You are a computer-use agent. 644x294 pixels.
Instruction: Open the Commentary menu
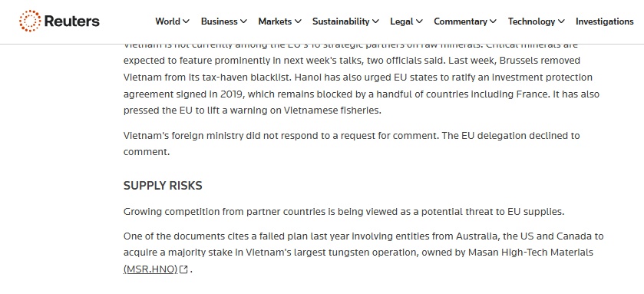pyautogui.click(x=461, y=21)
